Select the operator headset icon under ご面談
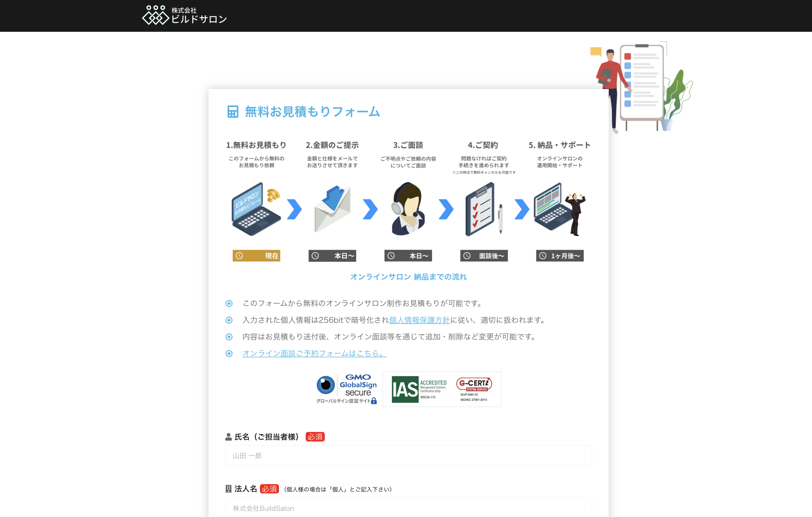 408,209
